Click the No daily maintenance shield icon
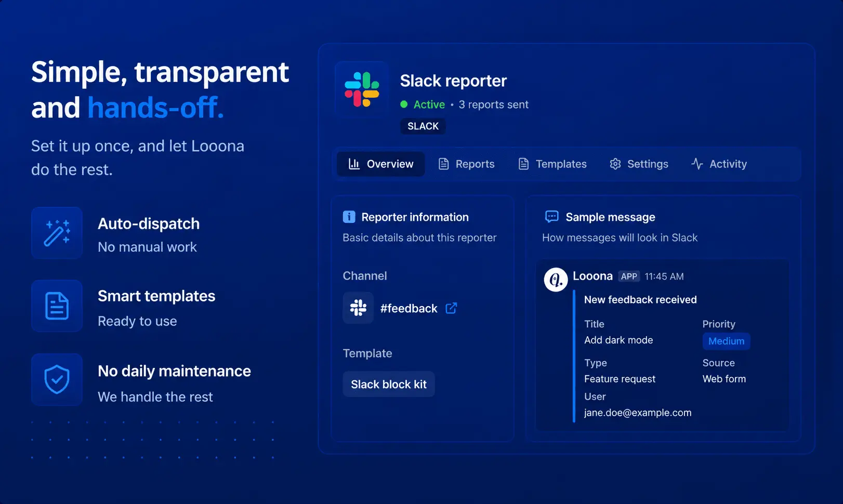Viewport: 843px width, 504px height. click(57, 379)
